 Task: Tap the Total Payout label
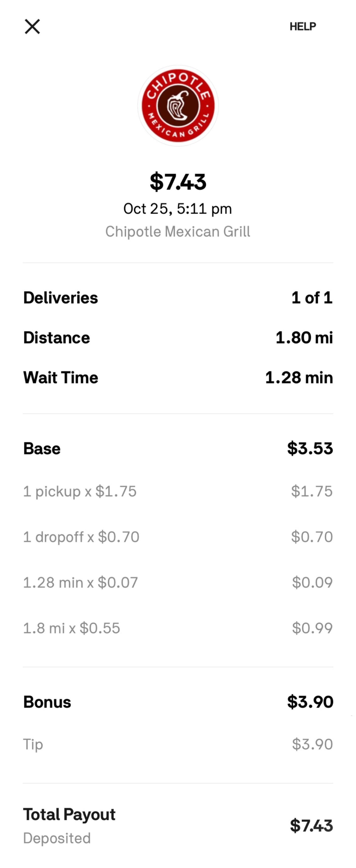(x=69, y=815)
